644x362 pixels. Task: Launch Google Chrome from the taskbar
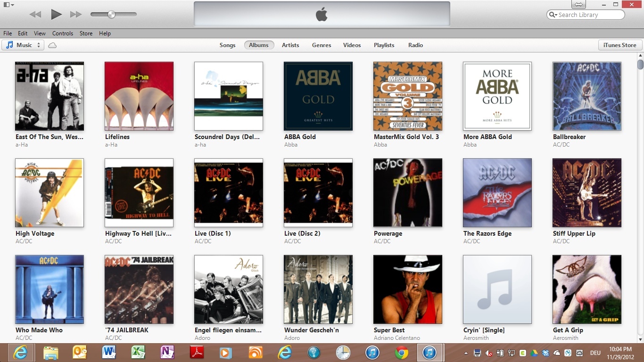click(402, 353)
